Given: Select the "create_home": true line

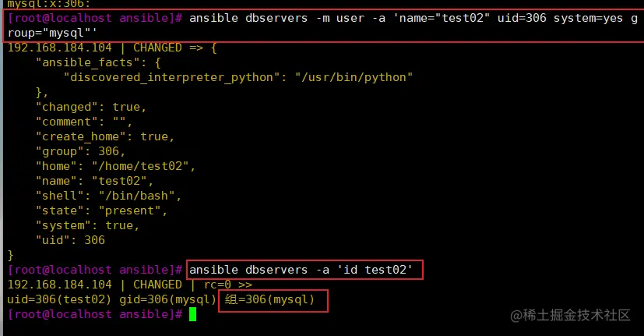Looking at the screenshot, I should (104, 136).
